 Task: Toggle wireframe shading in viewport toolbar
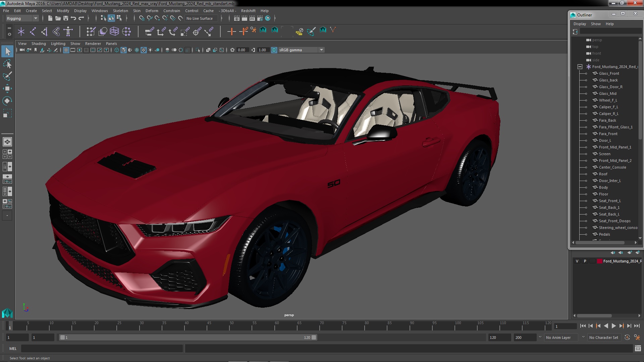click(x=117, y=50)
